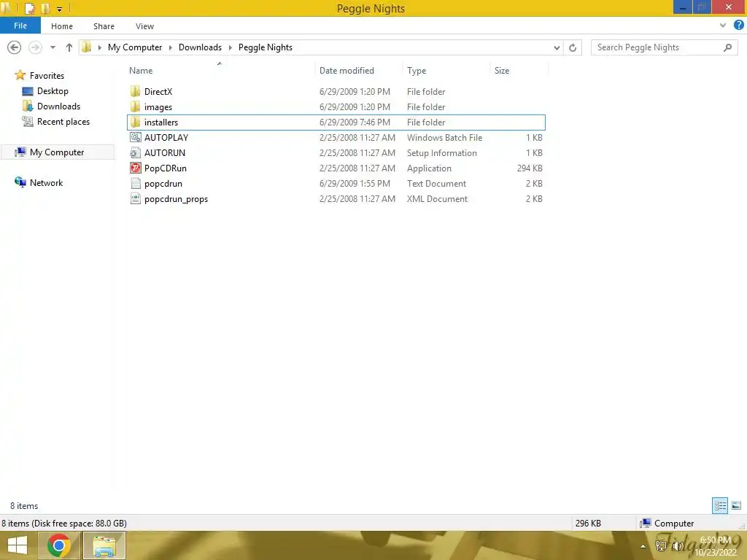This screenshot has height=560, width=747.
Task: Click the "Windows Batch File" type cell
Action: tap(444, 138)
